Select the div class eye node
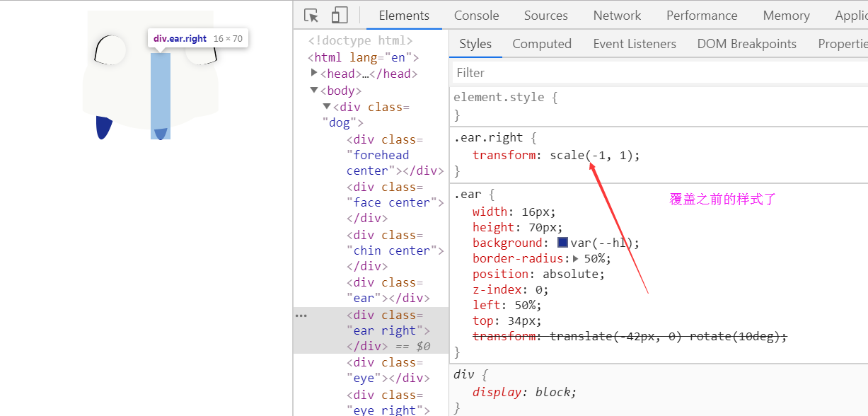The image size is (868, 416). click(x=388, y=370)
